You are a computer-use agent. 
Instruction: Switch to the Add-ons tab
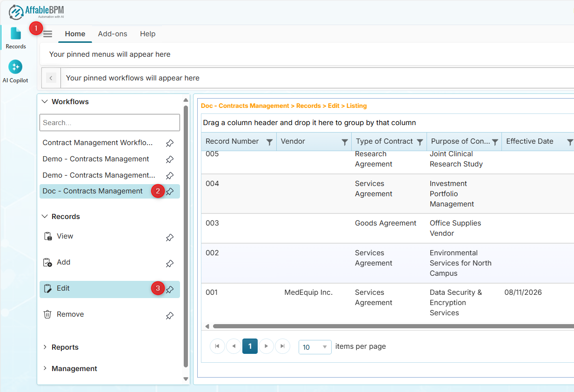point(113,34)
